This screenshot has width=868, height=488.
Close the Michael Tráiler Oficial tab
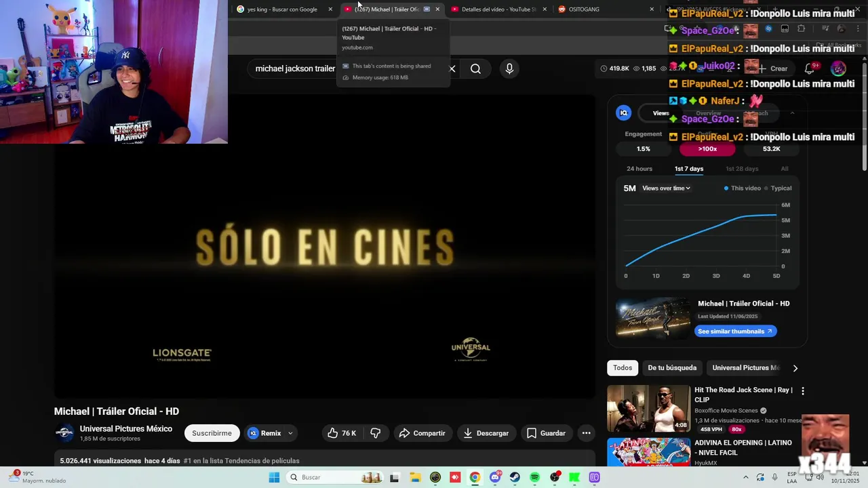(437, 9)
